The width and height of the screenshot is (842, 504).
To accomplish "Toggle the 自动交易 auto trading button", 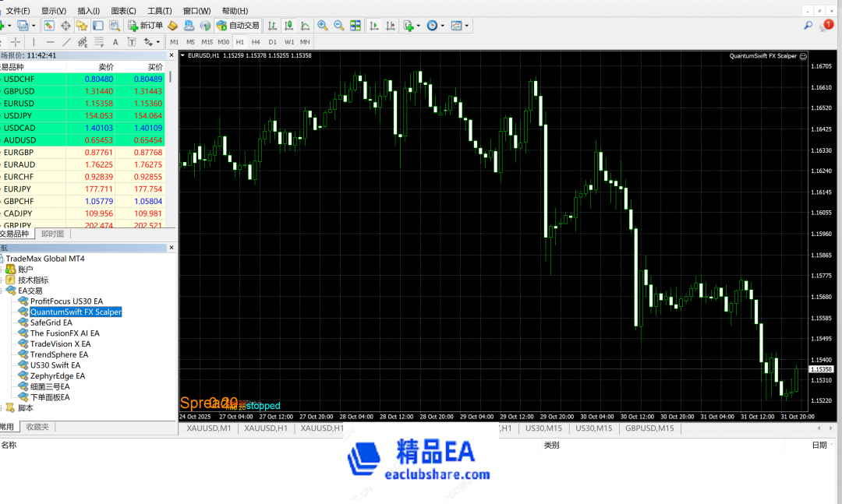I will coord(239,26).
